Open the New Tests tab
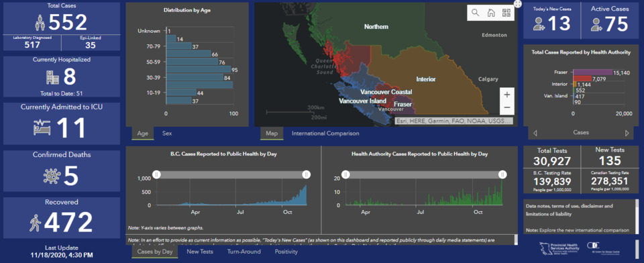The image size is (644, 263). point(200,252)
